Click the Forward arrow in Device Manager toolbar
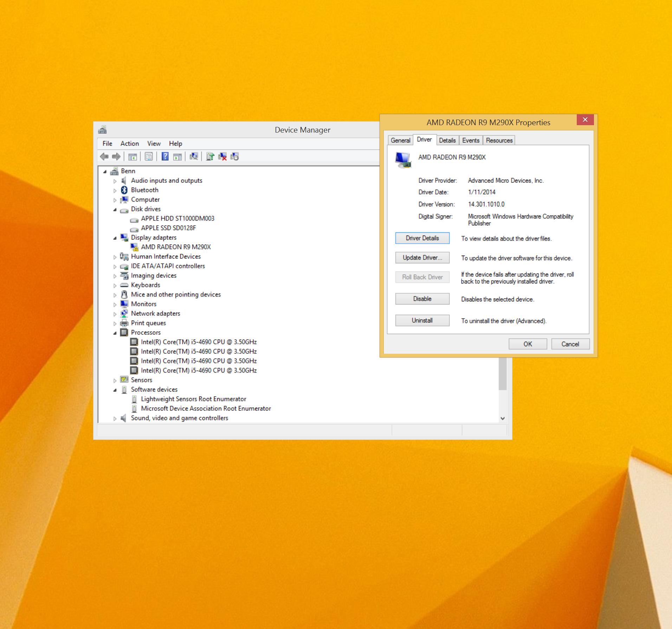672x629 pixels. click(116, 156)
